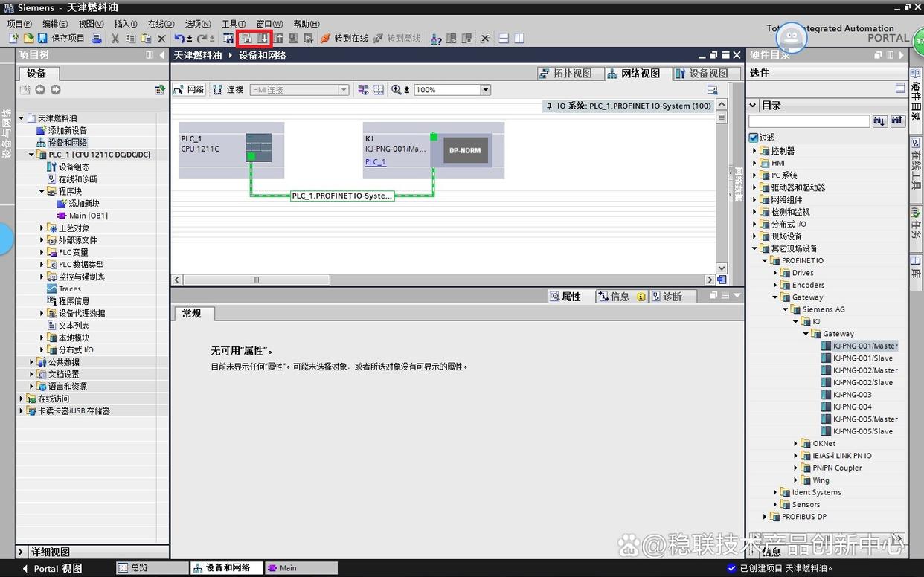Click the paste icon in the toolbar
Image resolution: width=924 pixels, height=577 pixels.
(x=146, y=39)
